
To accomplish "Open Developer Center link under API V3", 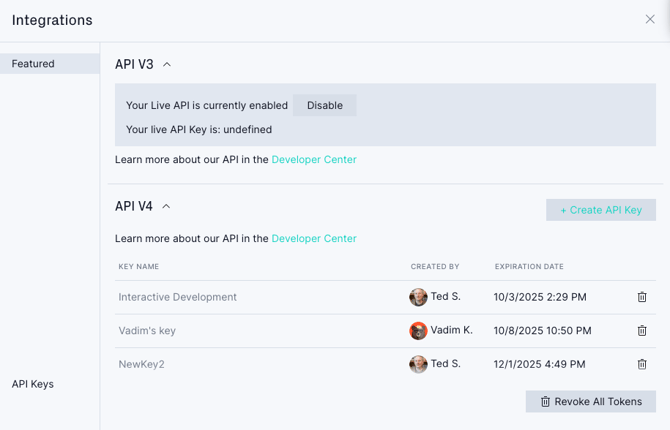I will coord(314,159).
